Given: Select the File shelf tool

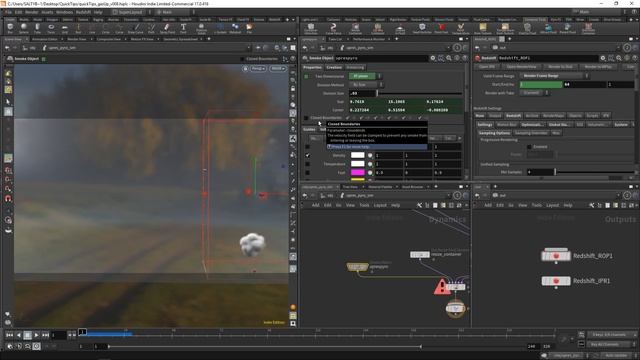Looking at the screenshot, I should (249, 28).
